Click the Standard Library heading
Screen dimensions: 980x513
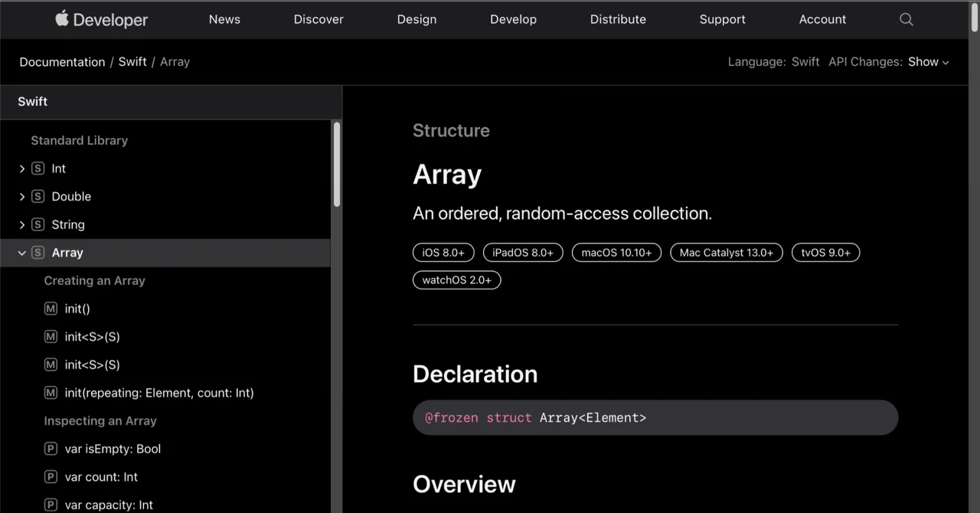point(79,140)
